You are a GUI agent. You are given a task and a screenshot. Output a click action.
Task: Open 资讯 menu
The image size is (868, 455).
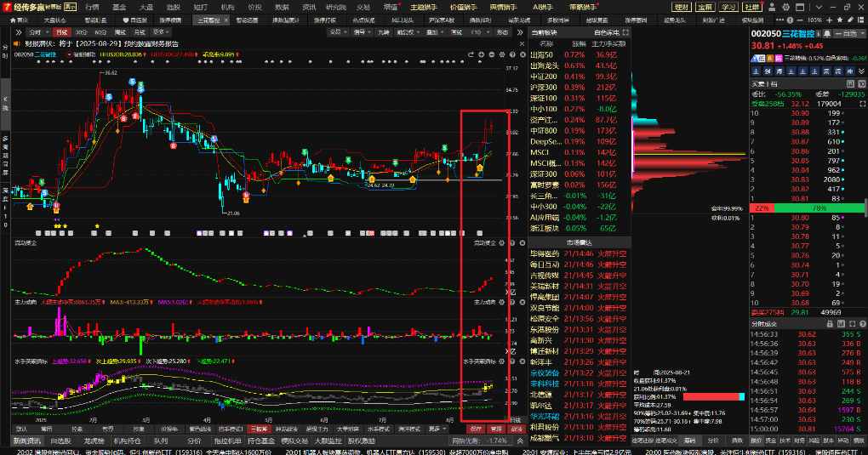[x=309, y=7]
